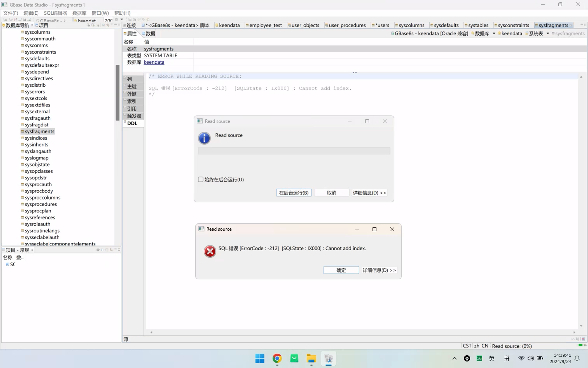
Task: Open the green app icon in the taskbar
Action: 294,358
